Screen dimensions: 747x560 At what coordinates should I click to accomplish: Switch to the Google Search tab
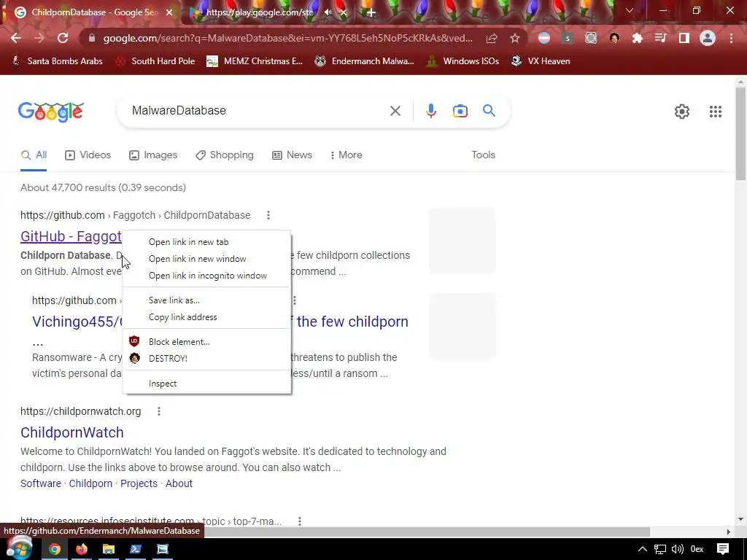click(x=94, y=12)
